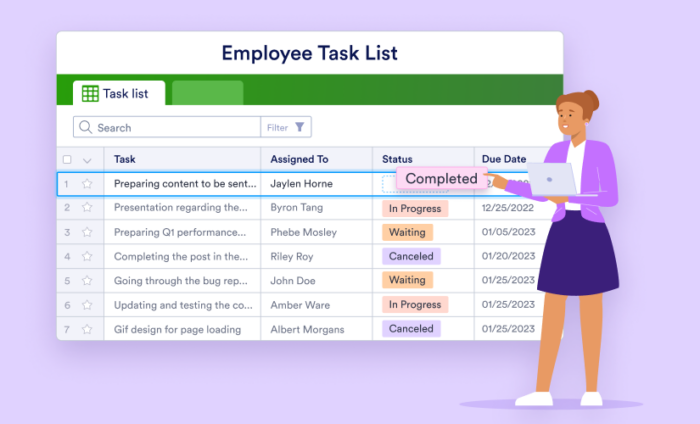Click Amber Ware's due date 01/25/2023
Screen dimensions: 700x424
coord(508,304)
